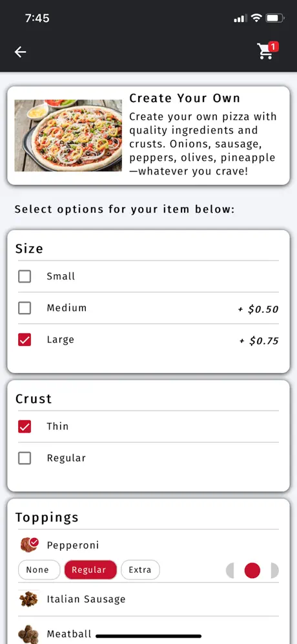Choose None amount for Pepperoni
297x644 pixels.
coord(39,570)
